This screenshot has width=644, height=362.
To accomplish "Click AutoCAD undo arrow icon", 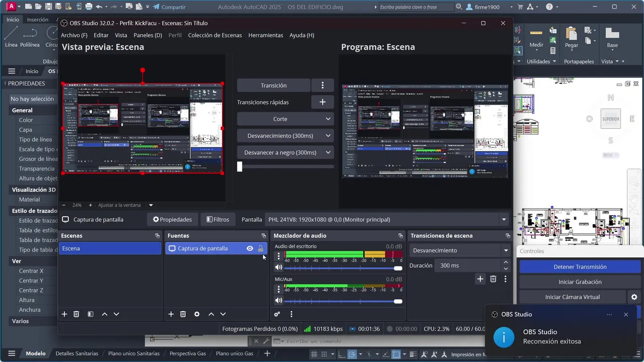I will click(x=99, y=7).
